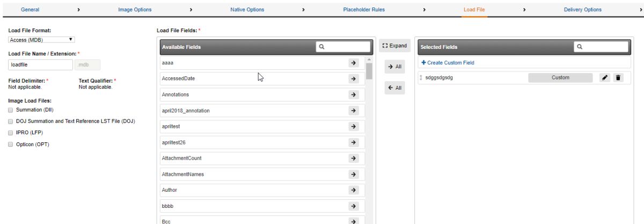
Task: Click the Custom badge on sdggsdgsdg row
Action: click(x=560, y=78)
